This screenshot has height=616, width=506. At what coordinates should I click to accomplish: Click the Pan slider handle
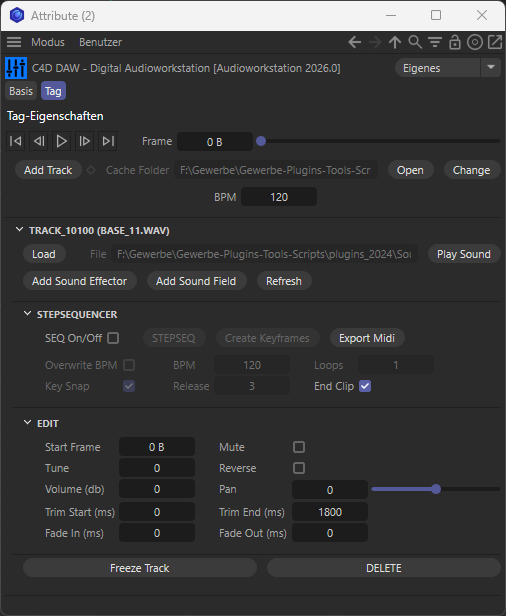(x=436, y=489)
